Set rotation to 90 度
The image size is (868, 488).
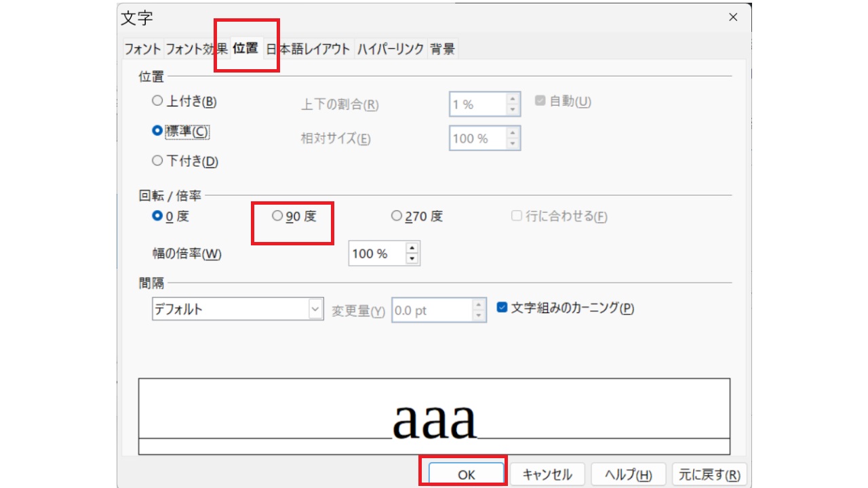(275, 216)
